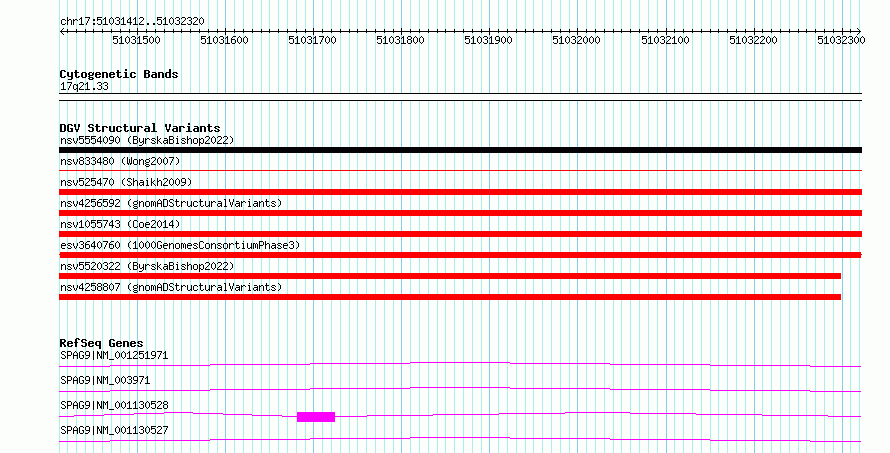Open transcript SPAG9|NM_003971 label
890x453 pixels.
105,380
